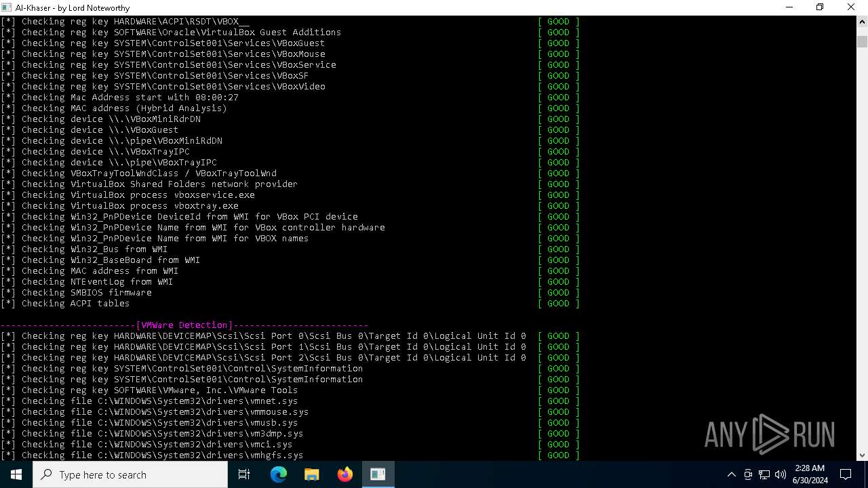Click the 'Scsi Port 2' reg key line
Screen dimensions: 868x488
point(263,358)
